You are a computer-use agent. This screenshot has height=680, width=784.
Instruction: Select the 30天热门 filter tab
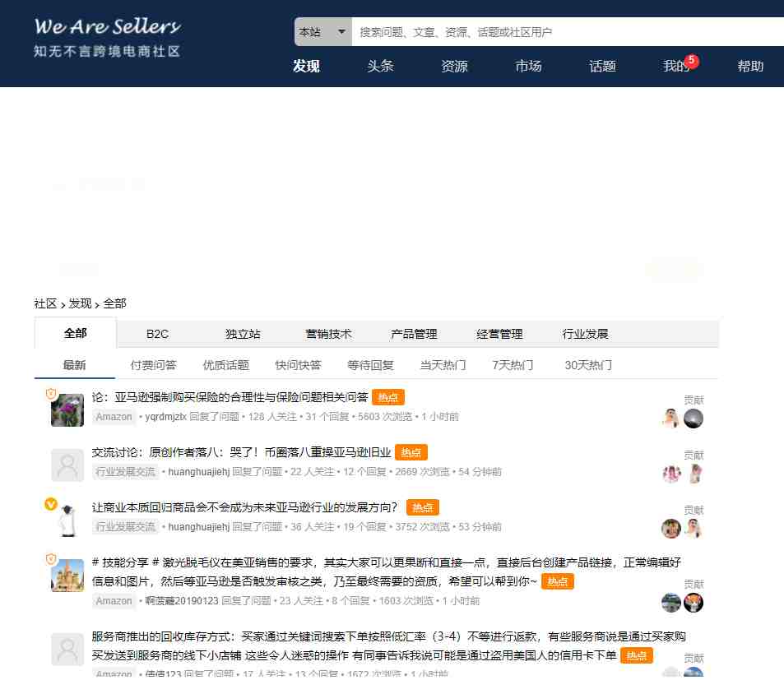pos(588,365)
